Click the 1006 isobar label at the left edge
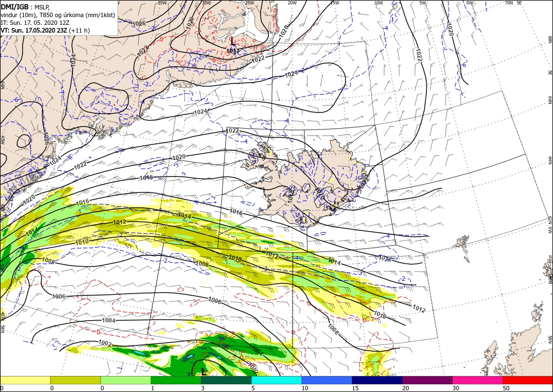Viewport: 553px width, 392px height. (x=59, y=296)
